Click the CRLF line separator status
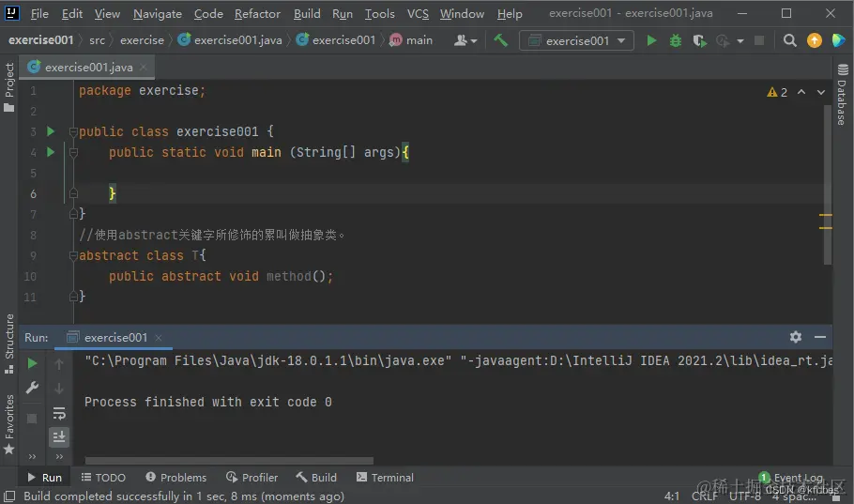Image resolution: width=854 pixels, height=504 pixels. [x=704, y=496]
